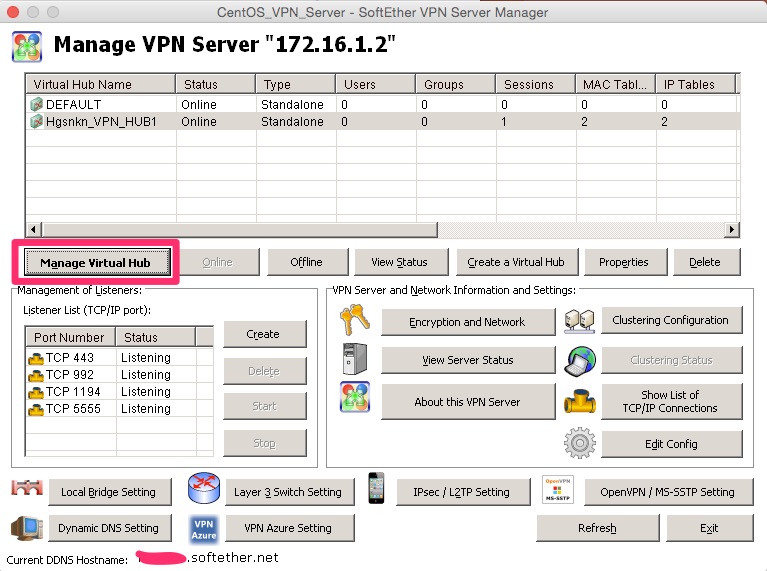Click the server tower icon beside View Server Status
This screenshot has width=767, height=571.
(355, 359)
